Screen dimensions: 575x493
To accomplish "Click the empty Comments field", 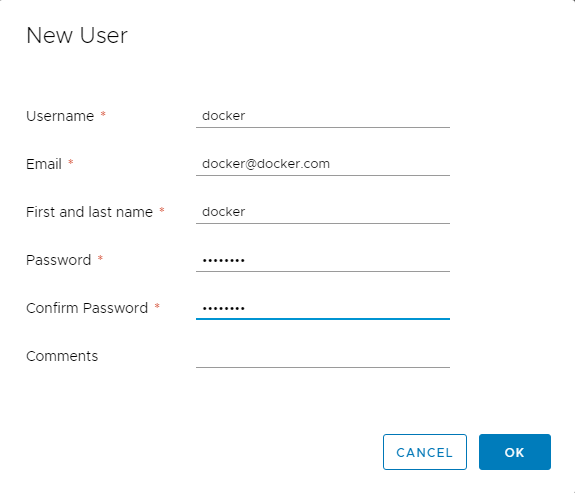I will [x=323, y=357].
